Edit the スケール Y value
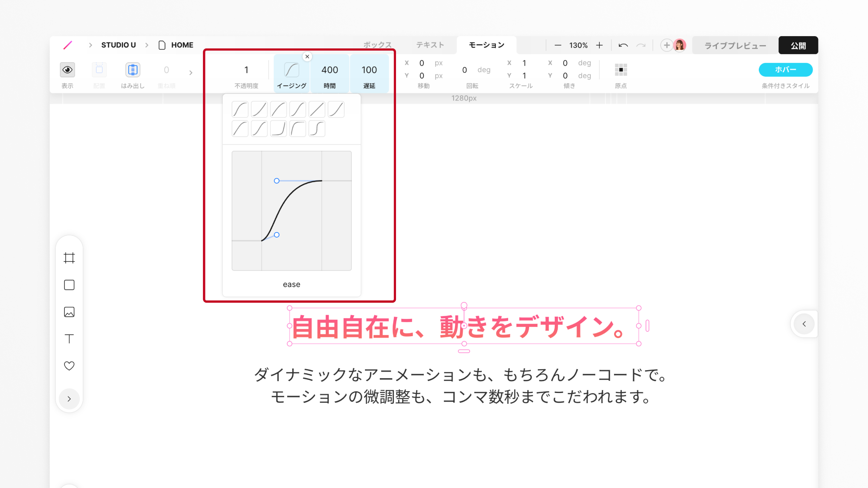The height and width of the screenshot is (488, 868). (524, 76)
